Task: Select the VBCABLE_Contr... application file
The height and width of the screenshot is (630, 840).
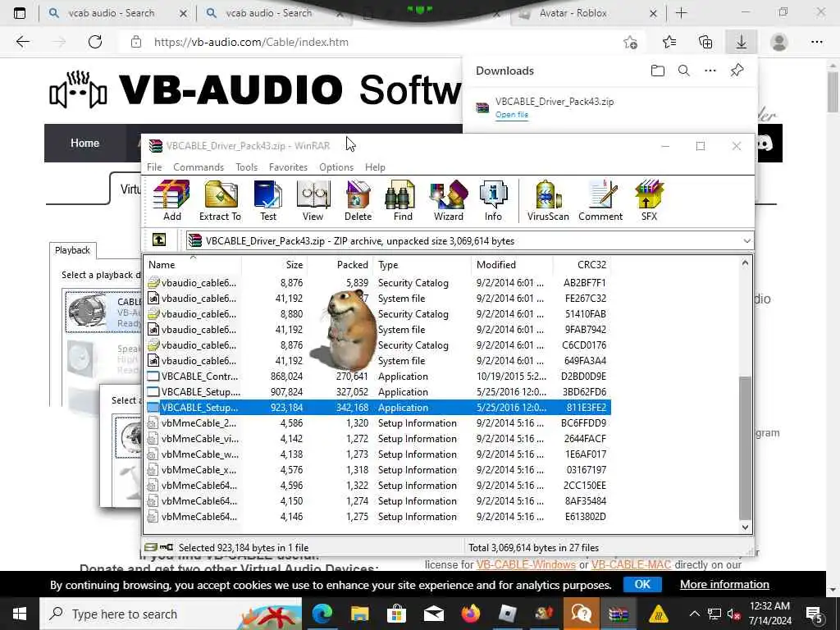Action: [378, 376]
